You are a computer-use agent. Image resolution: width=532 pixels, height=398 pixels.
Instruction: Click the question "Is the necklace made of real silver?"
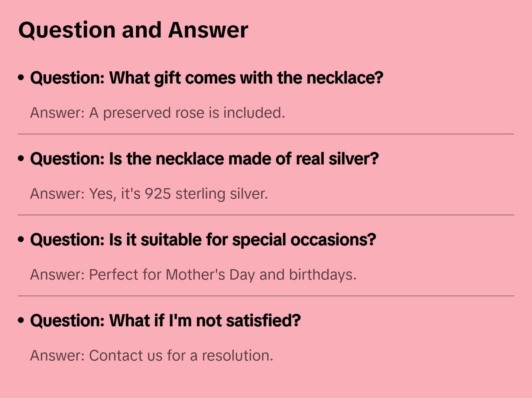(x=204, y=159)
